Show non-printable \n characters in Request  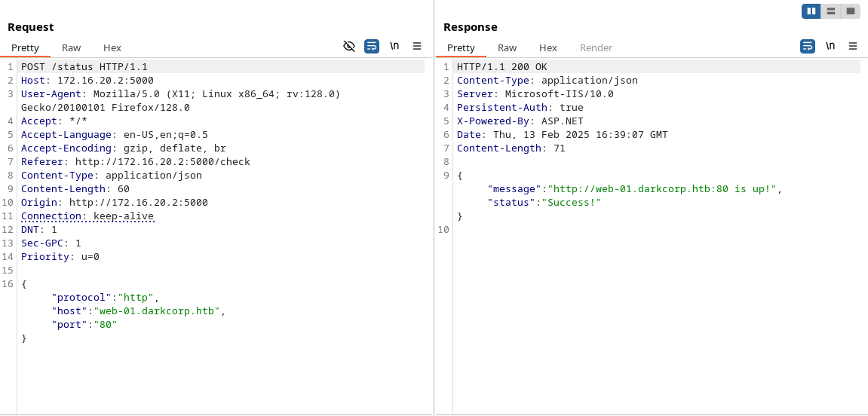point(394,46)
